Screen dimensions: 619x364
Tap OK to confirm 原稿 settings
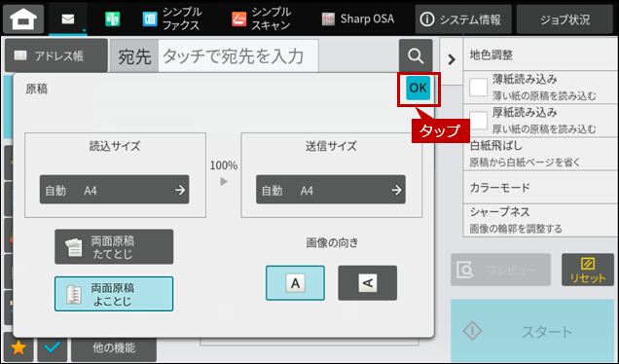(419, 88)
